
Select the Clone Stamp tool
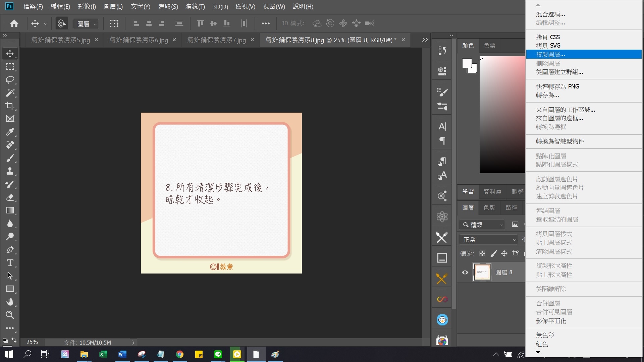click(x=10, y=171)
